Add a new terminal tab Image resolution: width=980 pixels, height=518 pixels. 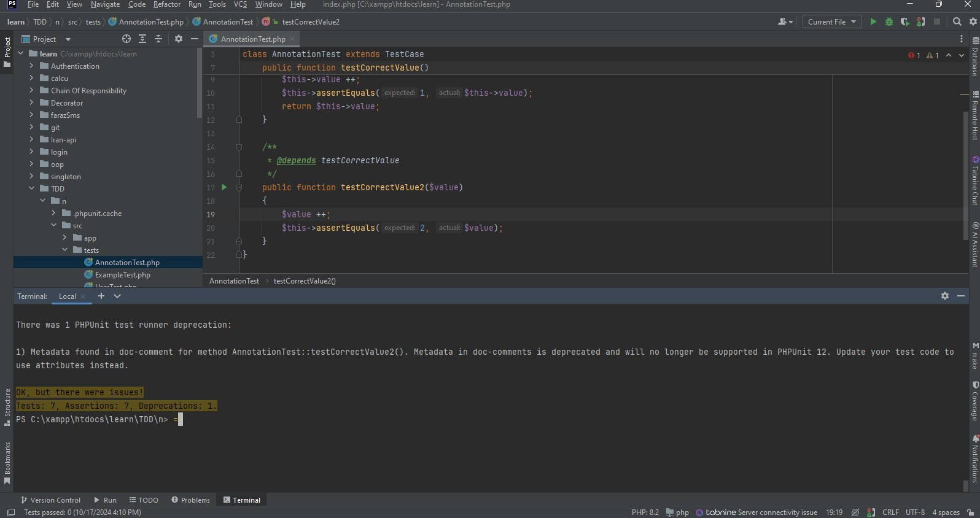click(101, 296)
